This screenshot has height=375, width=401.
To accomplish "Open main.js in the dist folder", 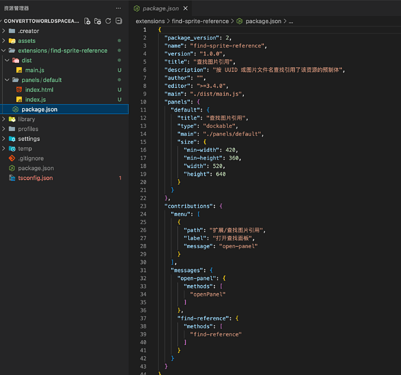I will [64, 70].
